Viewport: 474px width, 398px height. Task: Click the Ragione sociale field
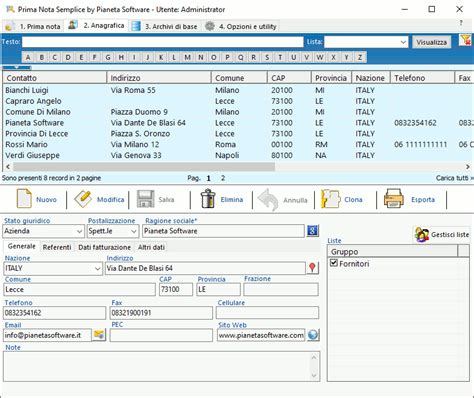(223, 231)
